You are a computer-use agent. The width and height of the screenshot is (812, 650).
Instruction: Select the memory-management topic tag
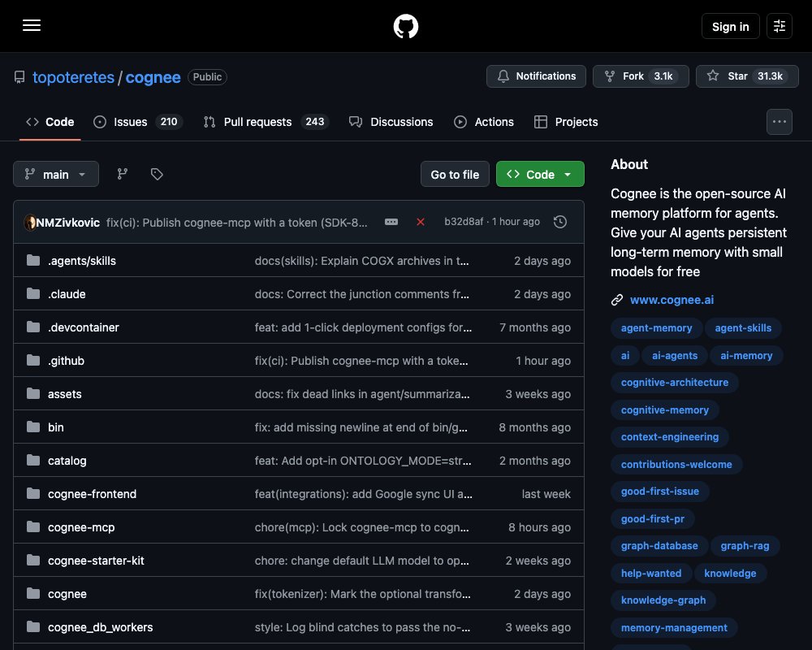(x=674, y=628)
